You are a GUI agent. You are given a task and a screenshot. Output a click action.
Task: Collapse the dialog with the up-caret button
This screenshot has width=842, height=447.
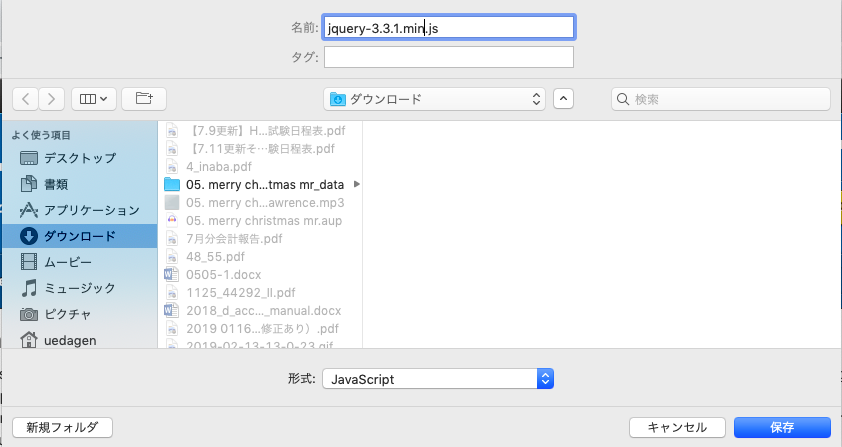563,99
